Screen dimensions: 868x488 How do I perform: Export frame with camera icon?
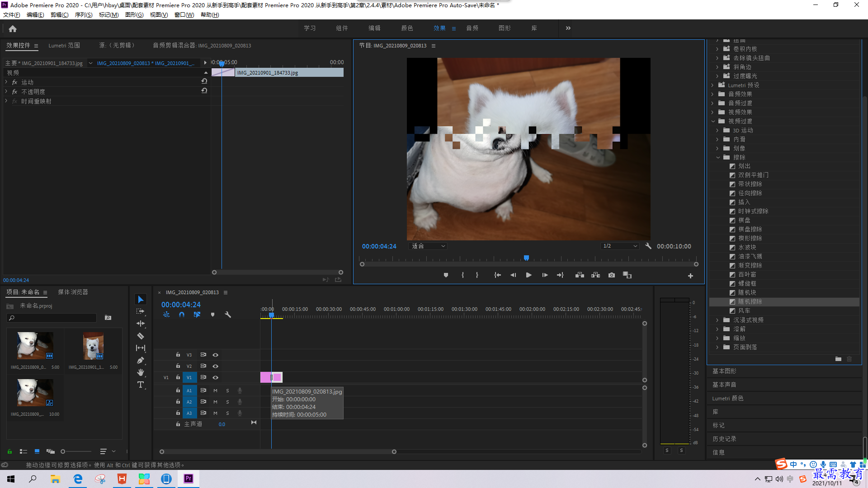[612, 275]
